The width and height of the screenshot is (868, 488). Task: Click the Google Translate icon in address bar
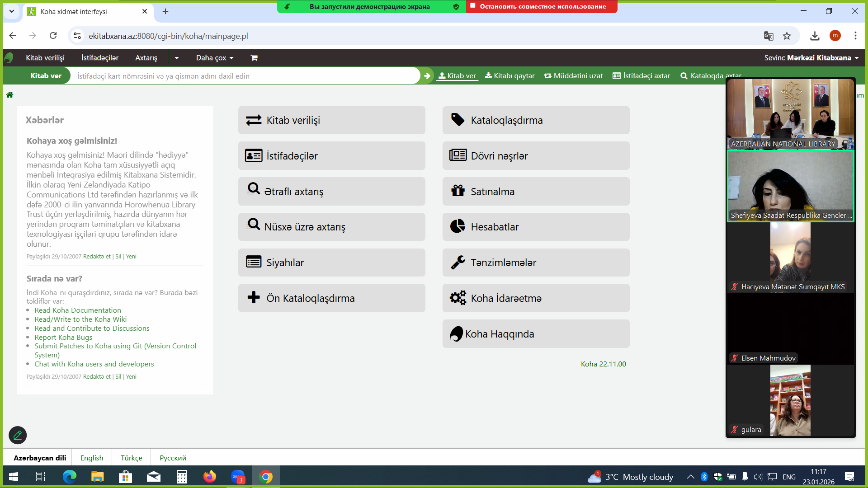coord(769,36)
